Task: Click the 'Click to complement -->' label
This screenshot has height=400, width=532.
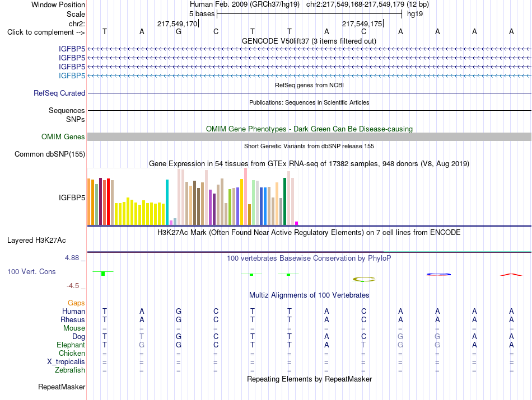Action: (x=46, y=32)
